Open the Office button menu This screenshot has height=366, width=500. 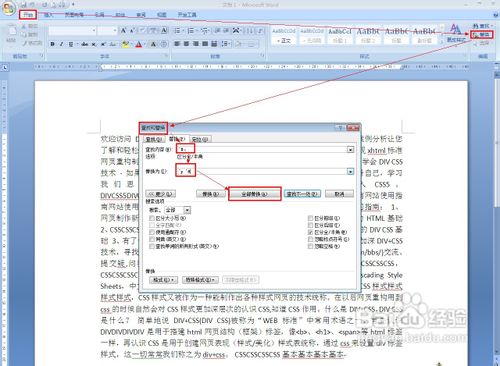tap(8, 9)
